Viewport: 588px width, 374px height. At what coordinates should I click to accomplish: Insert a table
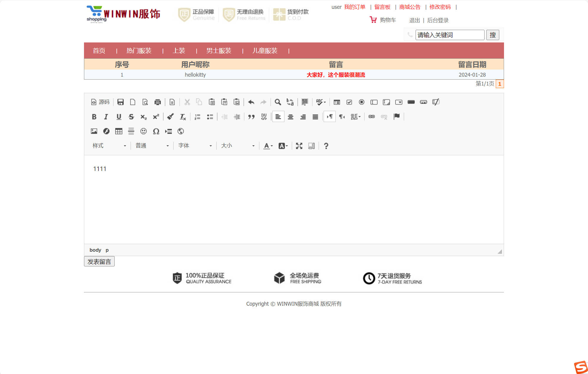[119, 131]
